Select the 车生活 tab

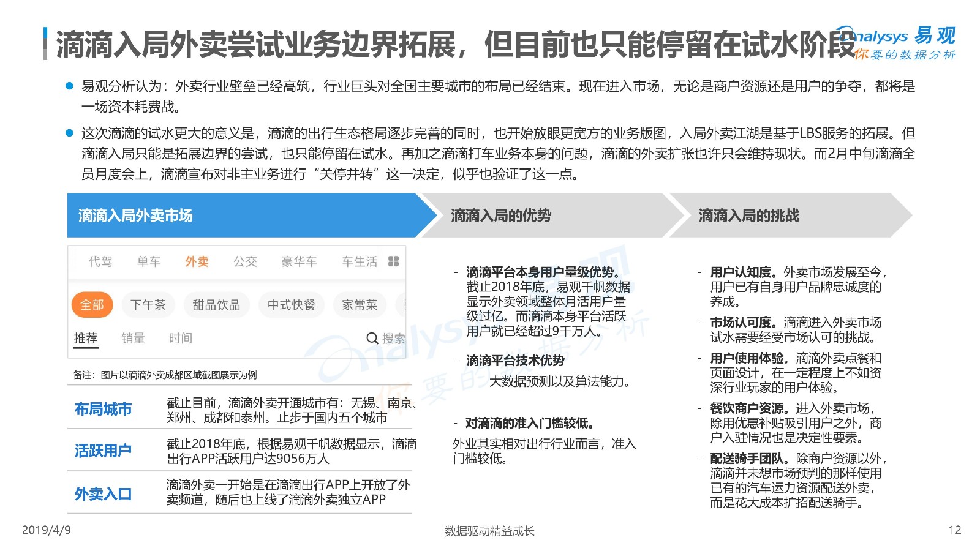click(x=360, y=261)
